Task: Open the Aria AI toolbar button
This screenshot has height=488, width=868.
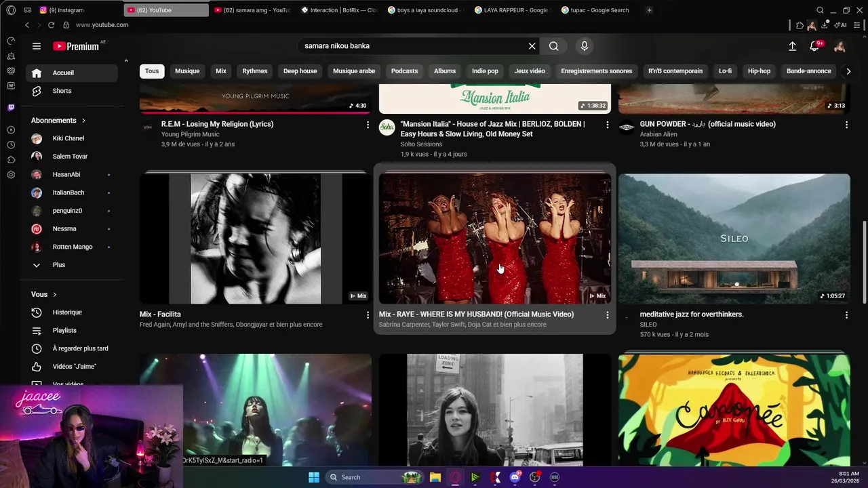Action: pos(841,25)
